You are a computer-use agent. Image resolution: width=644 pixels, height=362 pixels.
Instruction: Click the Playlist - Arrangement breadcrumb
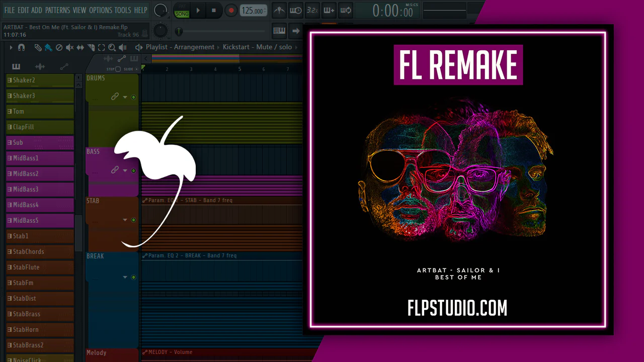(x=180, y=47)
